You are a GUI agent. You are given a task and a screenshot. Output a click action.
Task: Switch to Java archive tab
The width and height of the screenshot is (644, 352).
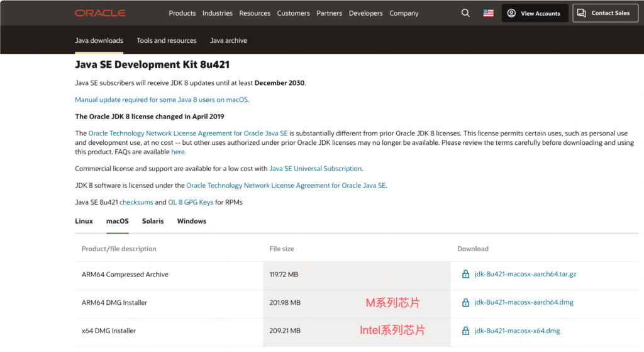click(228, 40)
